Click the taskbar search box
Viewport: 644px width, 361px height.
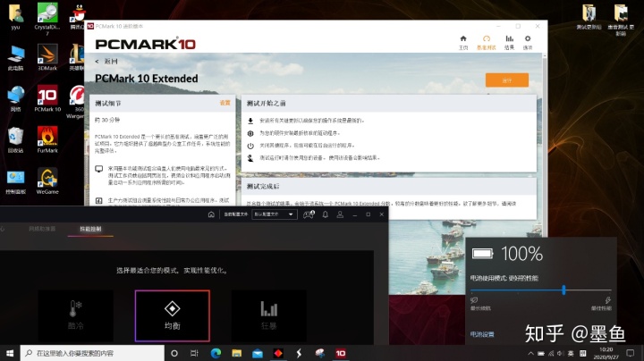coord(92,353)
